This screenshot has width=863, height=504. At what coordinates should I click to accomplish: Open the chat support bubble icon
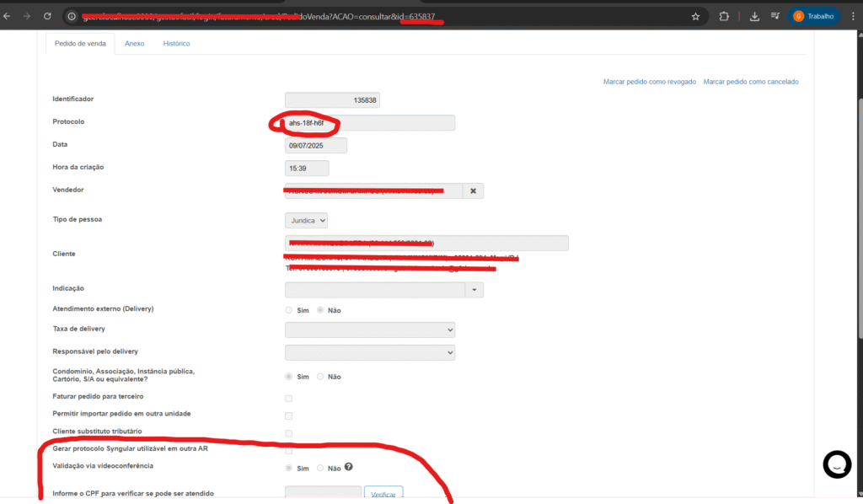coord(837,464)
